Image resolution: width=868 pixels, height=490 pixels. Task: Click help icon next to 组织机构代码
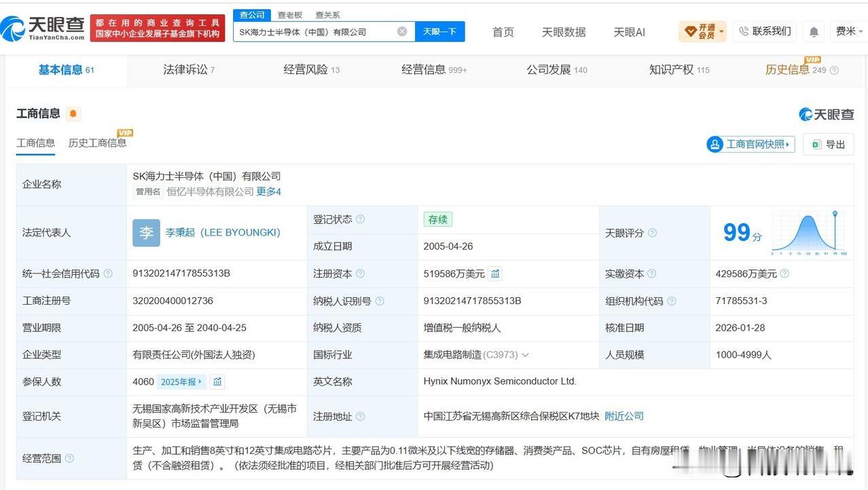click(x=671, y=301)
